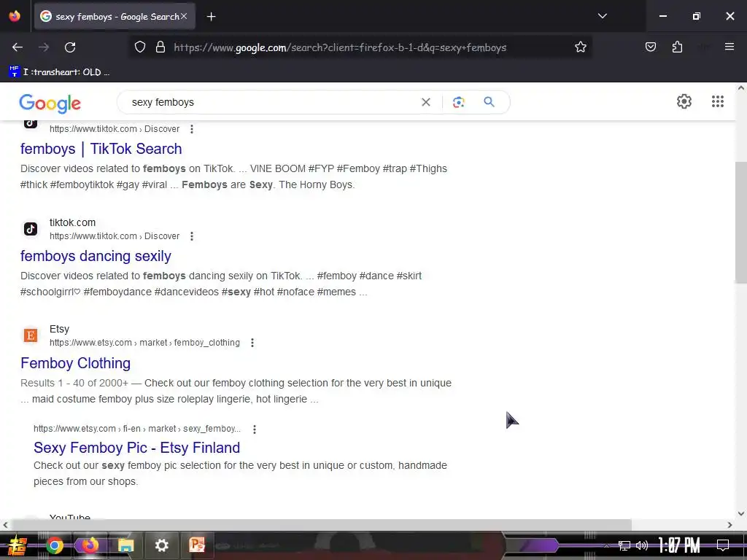747x560 pixels.
Task: Open femboys dancing sexily result
Action: [96, 256]
